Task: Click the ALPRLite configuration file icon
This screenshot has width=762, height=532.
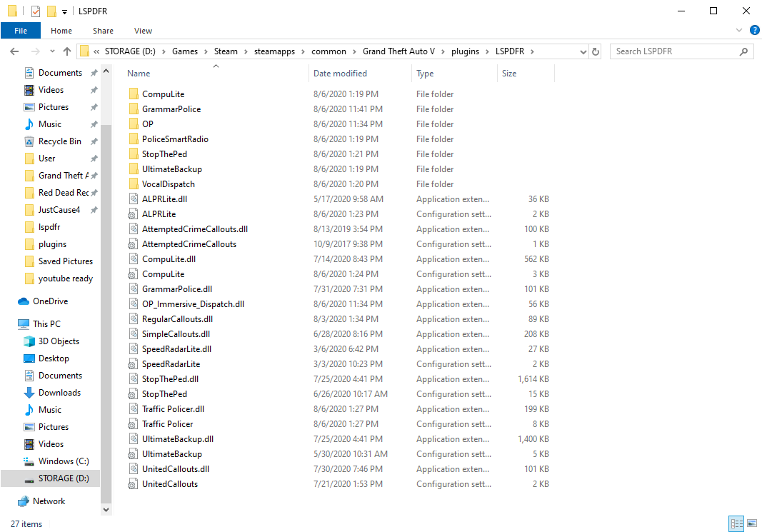Action: [x=133, y=214]
